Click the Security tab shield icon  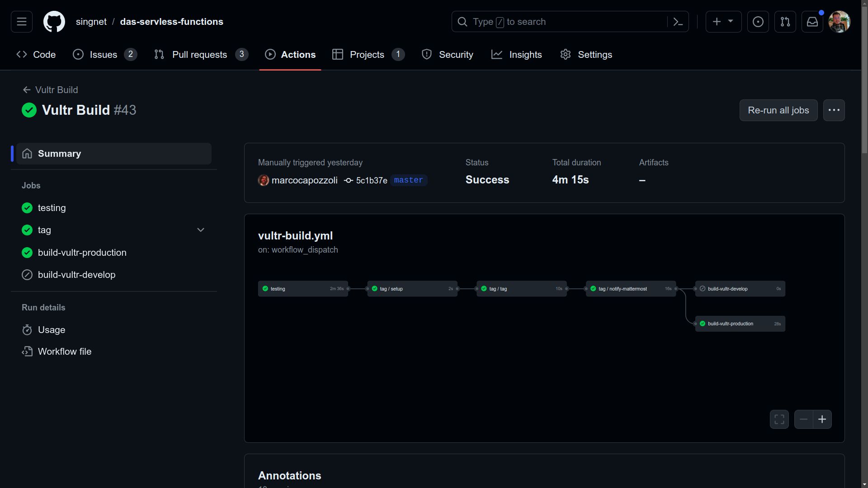[x=427, y=55]
